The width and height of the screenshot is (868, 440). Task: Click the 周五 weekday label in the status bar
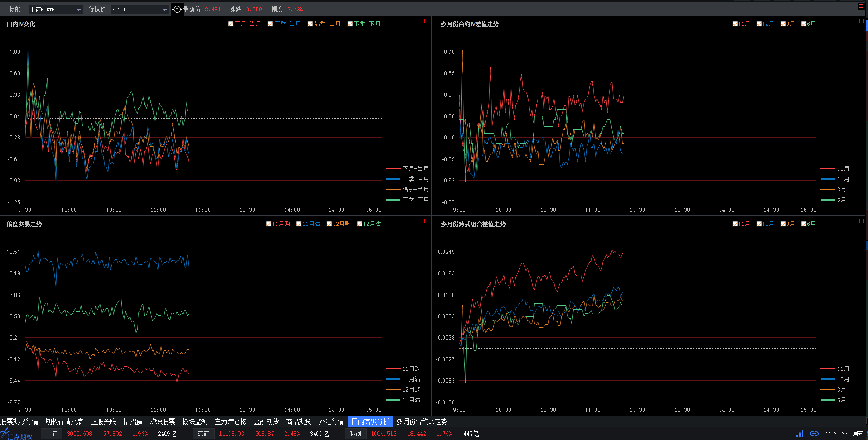click(x=858, y=434)
